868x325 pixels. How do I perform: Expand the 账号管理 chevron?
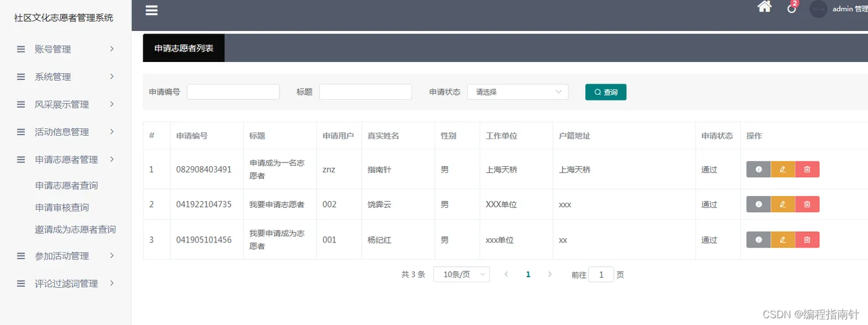[112, 48]
